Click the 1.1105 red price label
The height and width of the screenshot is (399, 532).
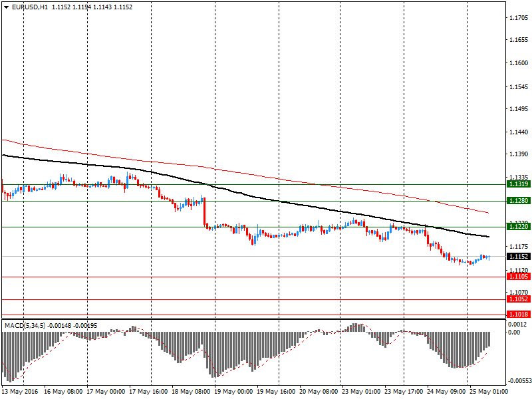click(519, 277)
